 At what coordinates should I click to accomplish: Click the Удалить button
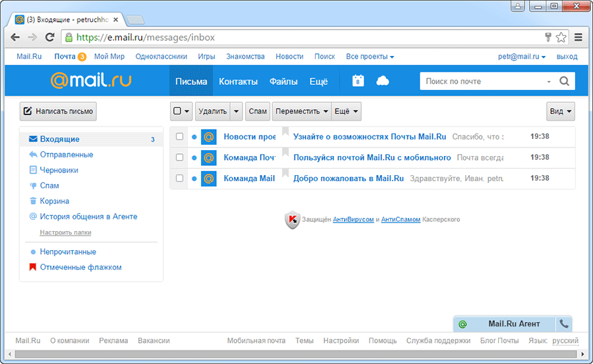click(213, 111)
